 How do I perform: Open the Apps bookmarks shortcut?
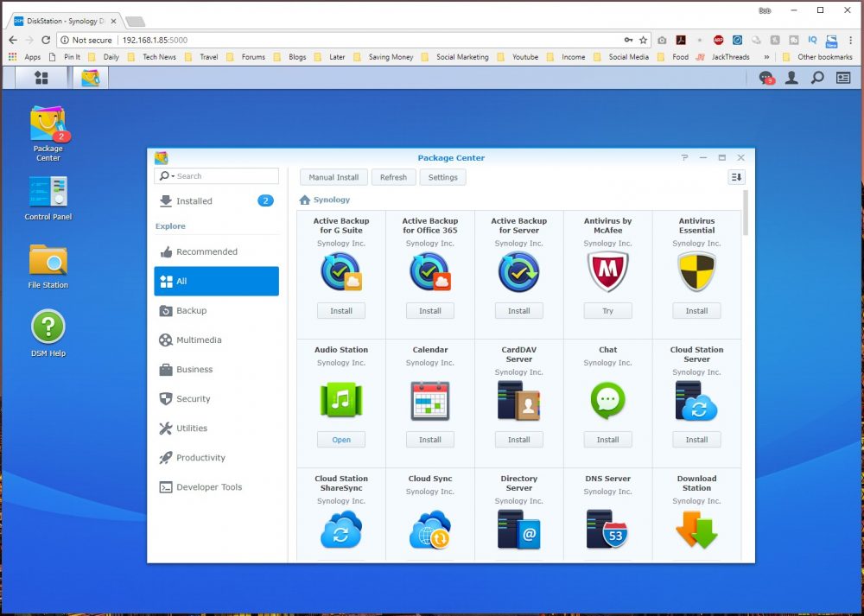25,57
